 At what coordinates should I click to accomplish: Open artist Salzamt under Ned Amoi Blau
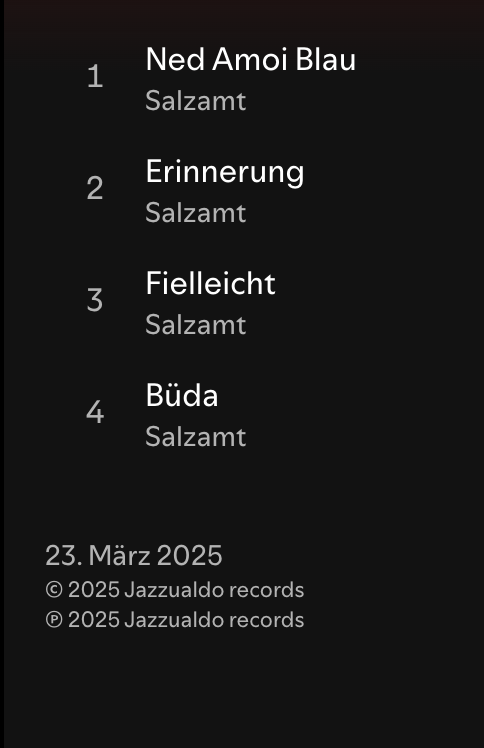196,101
